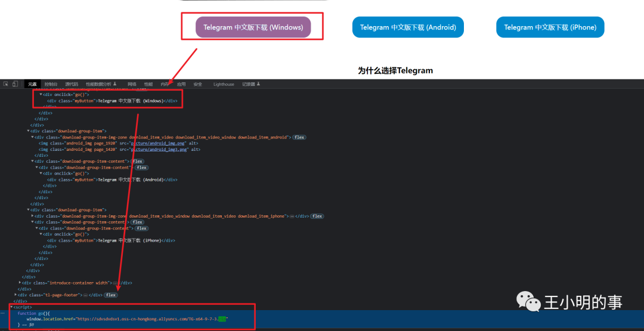Expand the tl-page-footer div
644x331 pixels.
tap(16, 295)
